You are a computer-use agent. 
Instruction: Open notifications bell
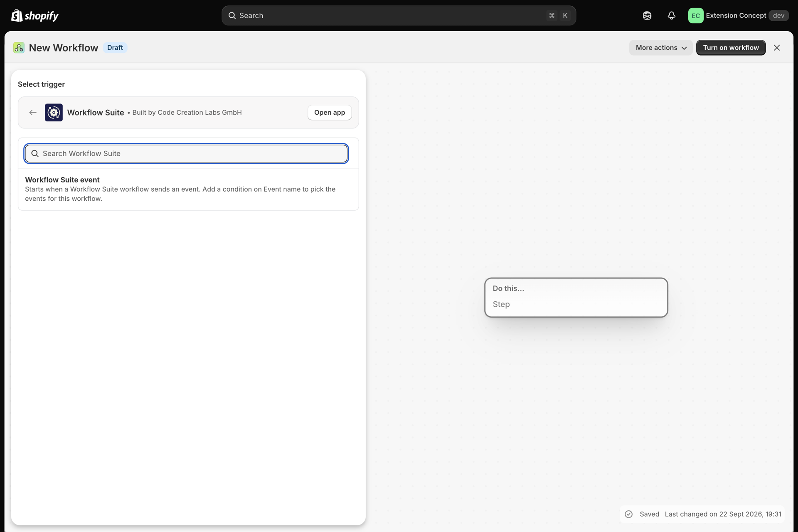coord(672,15)
